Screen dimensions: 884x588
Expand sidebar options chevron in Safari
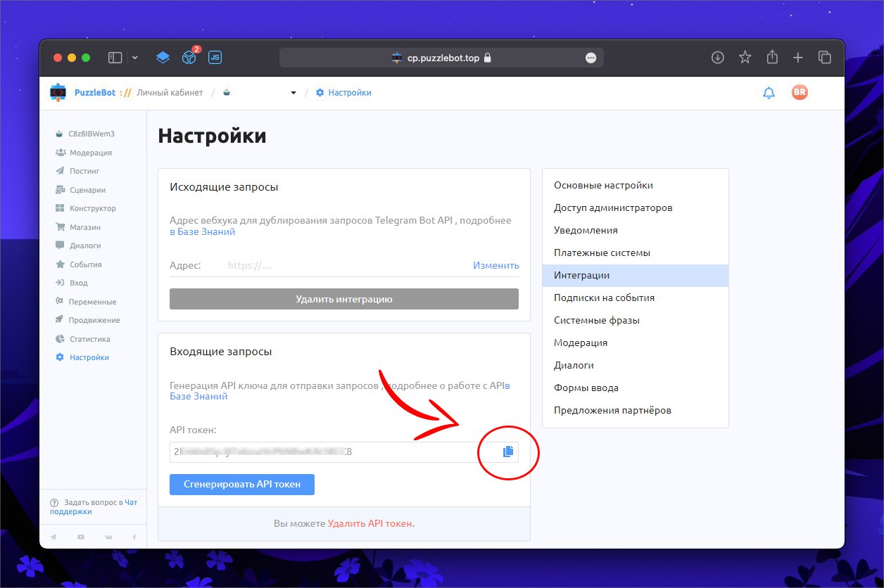(x=135, y=58)
